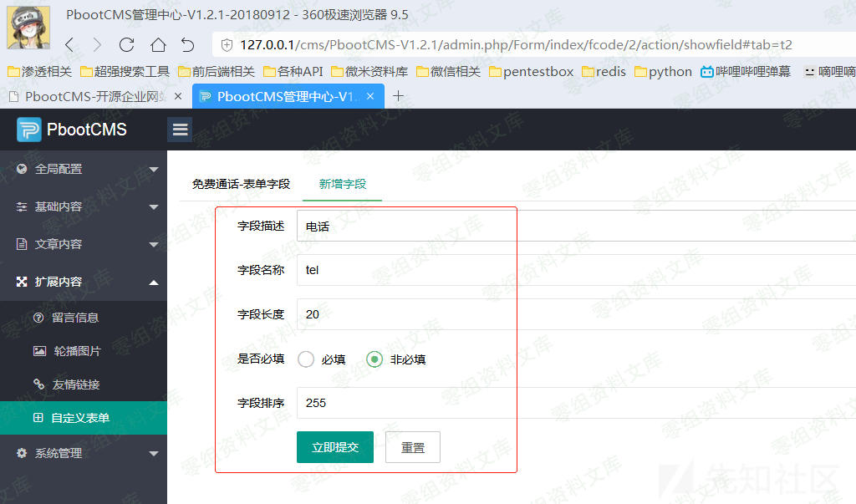Go to browser home page icon

coord(158,44)
